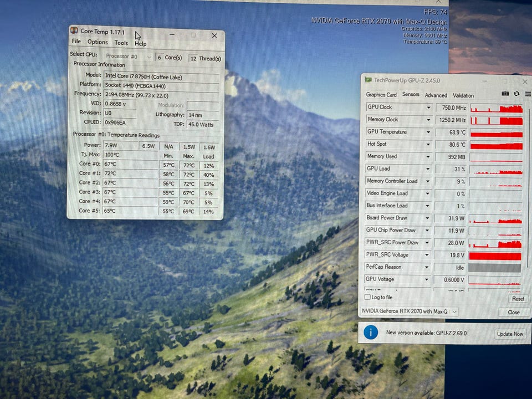Image resolution: width=532 pixels, height=399 pixels.
Task: Switch to the Sensors tab
Action: (411, 94)
